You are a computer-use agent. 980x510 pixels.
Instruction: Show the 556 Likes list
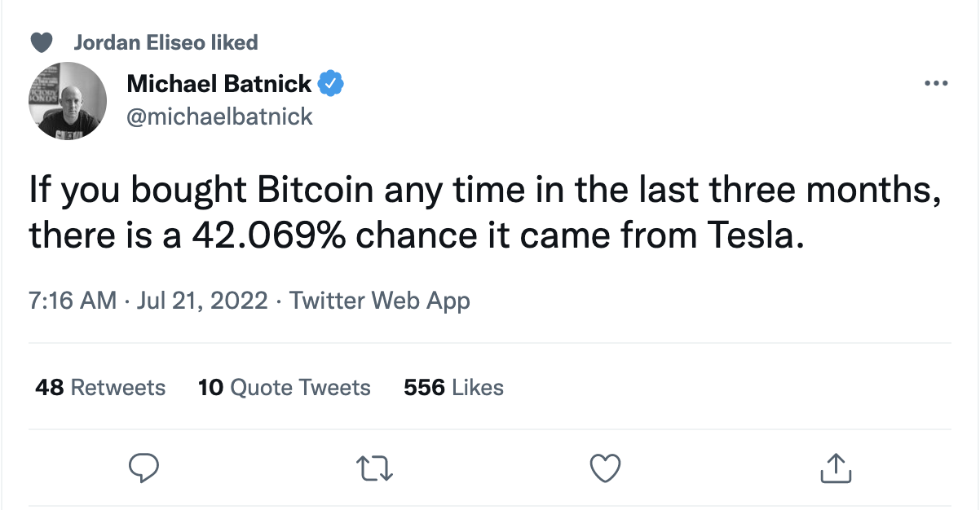(453, 388)
